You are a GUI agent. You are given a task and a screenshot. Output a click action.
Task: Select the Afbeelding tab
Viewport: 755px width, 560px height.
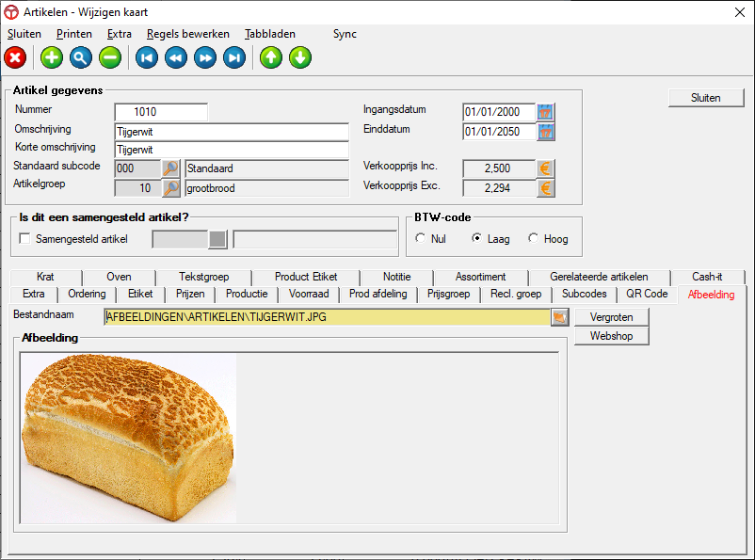click(x=711, y=295)
